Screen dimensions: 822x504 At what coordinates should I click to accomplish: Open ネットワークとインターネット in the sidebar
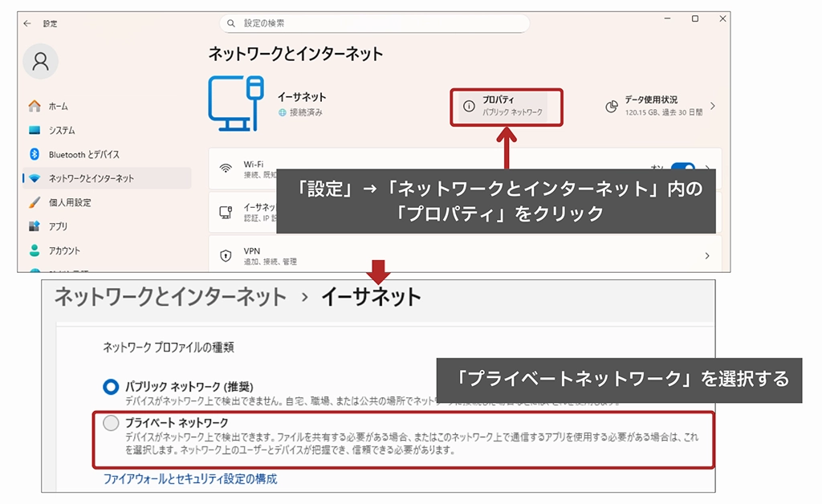point(91,178)
